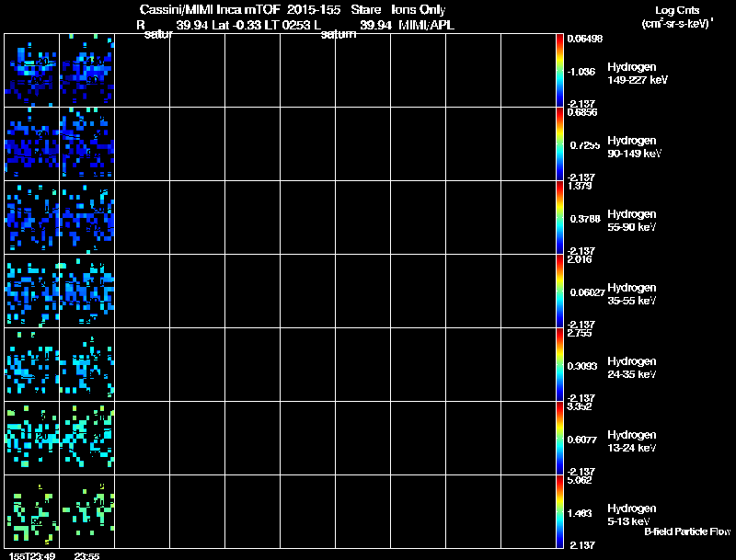The height and width of the screenshot is (560, 736).
Task: Open the 90-149 keV hydrogen image at 23:55
Action: [x=86, y=144]
